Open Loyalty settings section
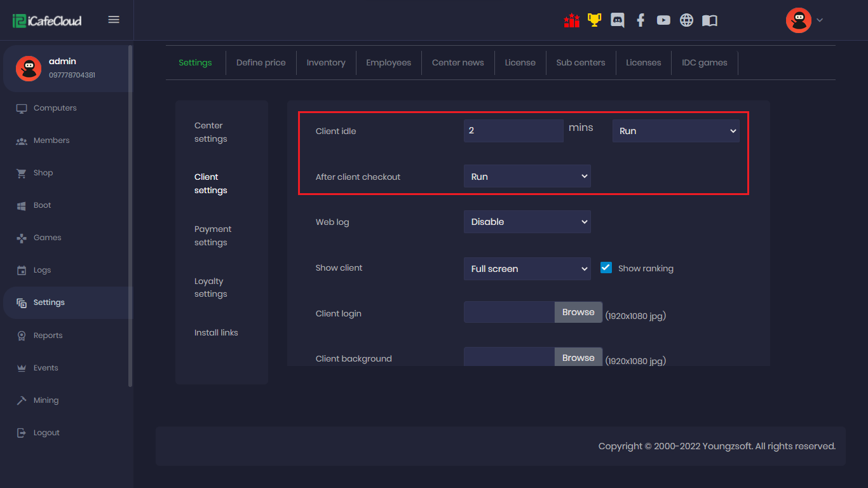This screenshot has height=488, width=868. point(211,287)
